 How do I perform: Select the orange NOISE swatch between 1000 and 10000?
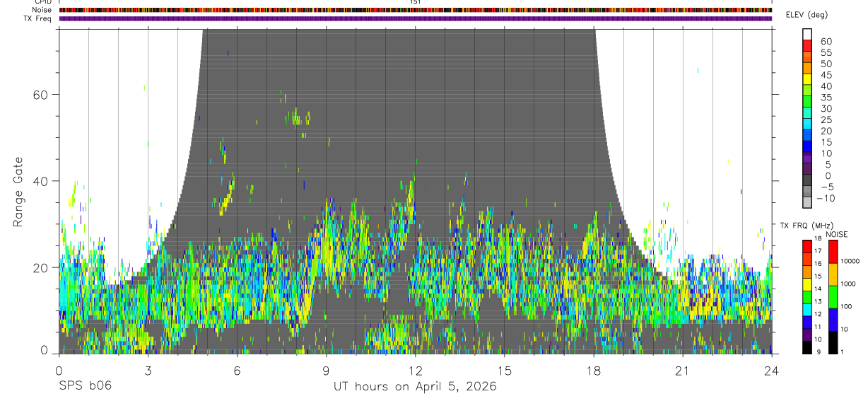pos(833,274)
